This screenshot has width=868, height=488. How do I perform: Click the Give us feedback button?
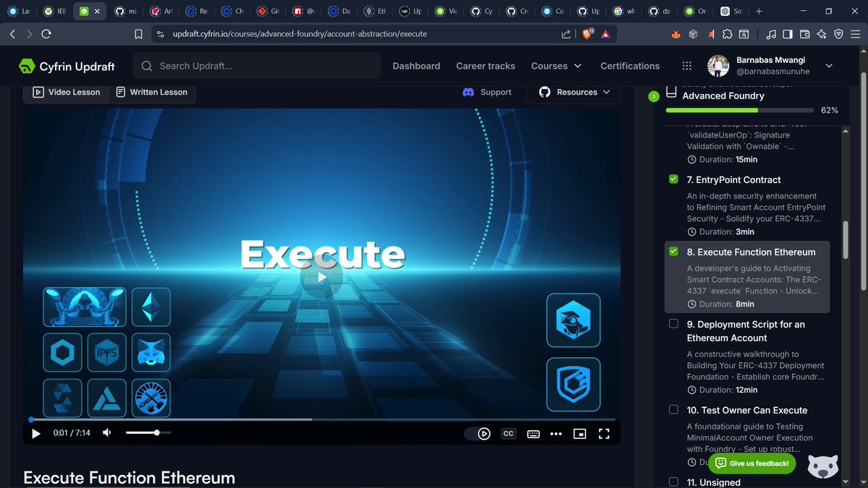[x=752, y=463]
